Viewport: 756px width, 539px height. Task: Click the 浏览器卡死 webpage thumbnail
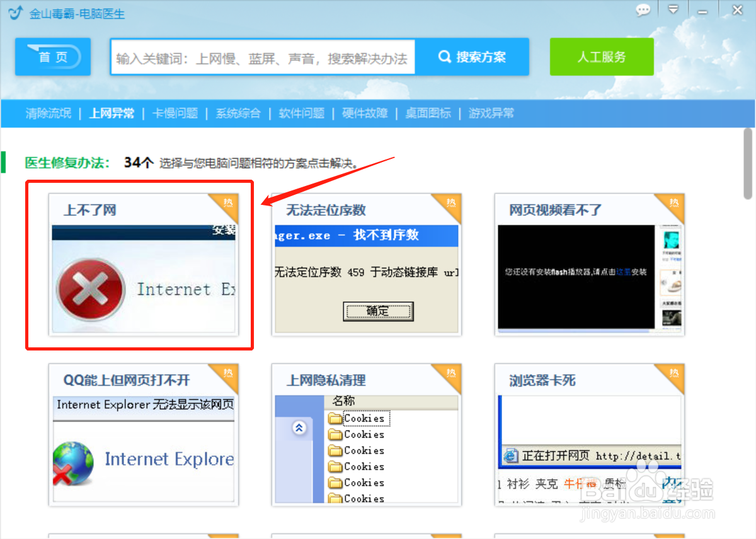tap(590, 449)
